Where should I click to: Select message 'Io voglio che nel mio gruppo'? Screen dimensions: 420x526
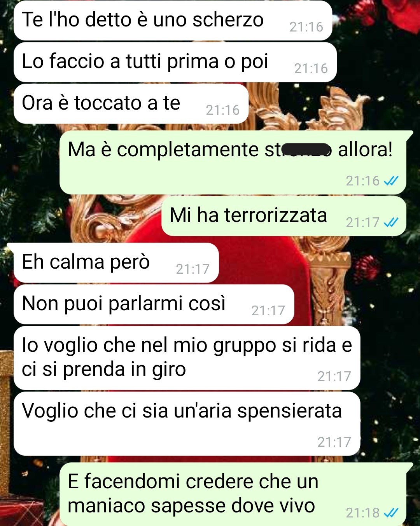click(187, 358)
